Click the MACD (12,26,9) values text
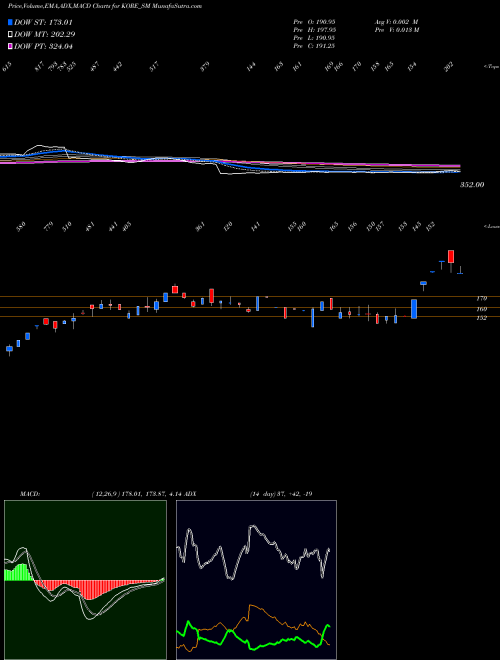This screenshot has height=660, width=500. (136, 494)
